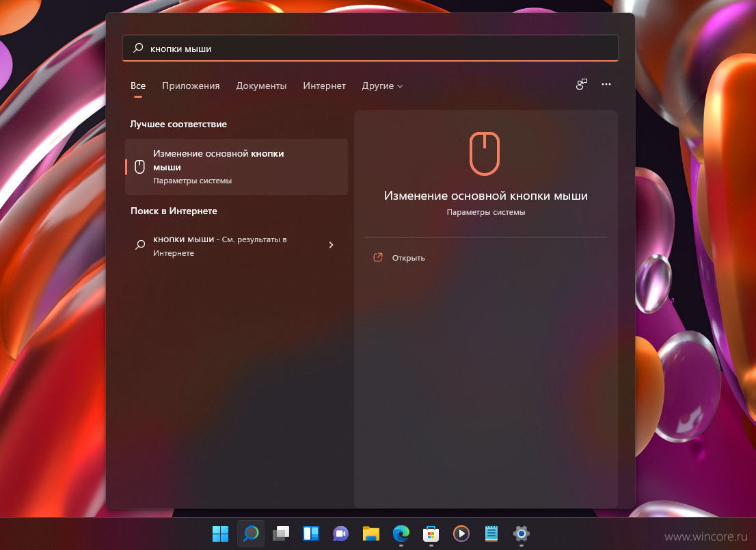Click the Search icon in the taskbar
The height and width of the screenshot is (550, 756).
(251, 534)
